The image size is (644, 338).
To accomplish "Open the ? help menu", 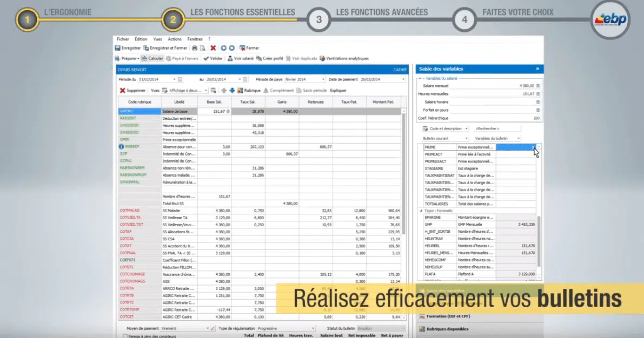I will click(209, 39).
